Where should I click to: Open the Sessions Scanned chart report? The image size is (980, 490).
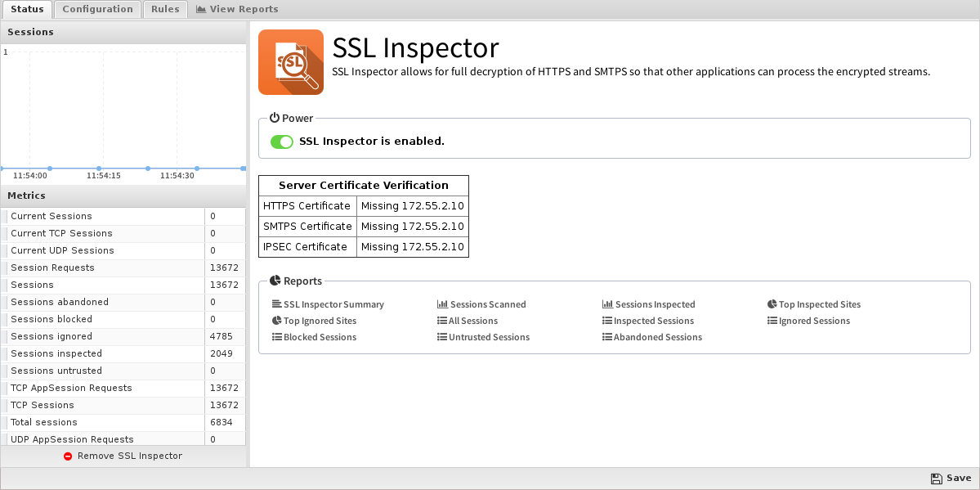pyautogui.click(x=481, y=304)
